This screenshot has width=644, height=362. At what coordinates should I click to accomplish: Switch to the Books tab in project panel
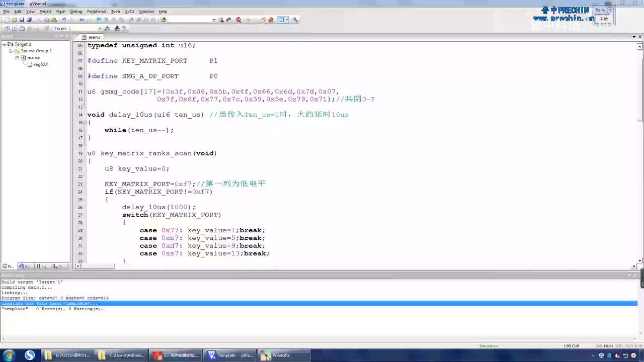click(25, 266)
